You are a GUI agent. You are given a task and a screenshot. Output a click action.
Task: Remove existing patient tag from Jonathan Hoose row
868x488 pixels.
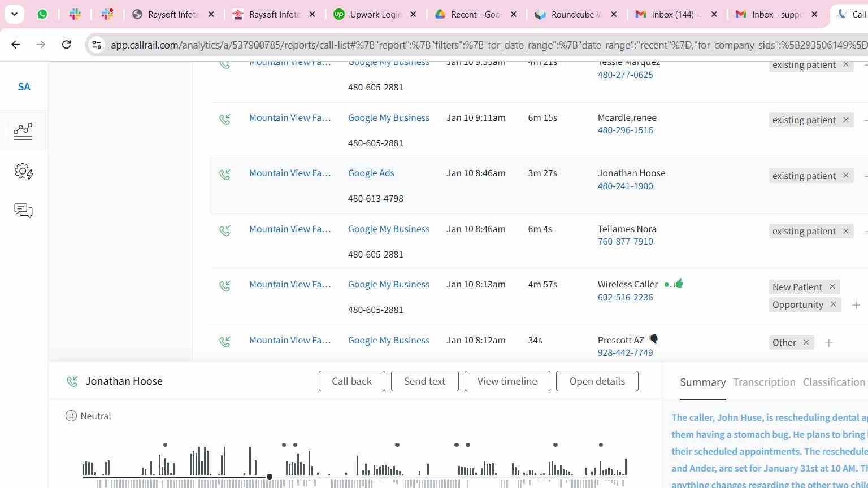(846, 176)
